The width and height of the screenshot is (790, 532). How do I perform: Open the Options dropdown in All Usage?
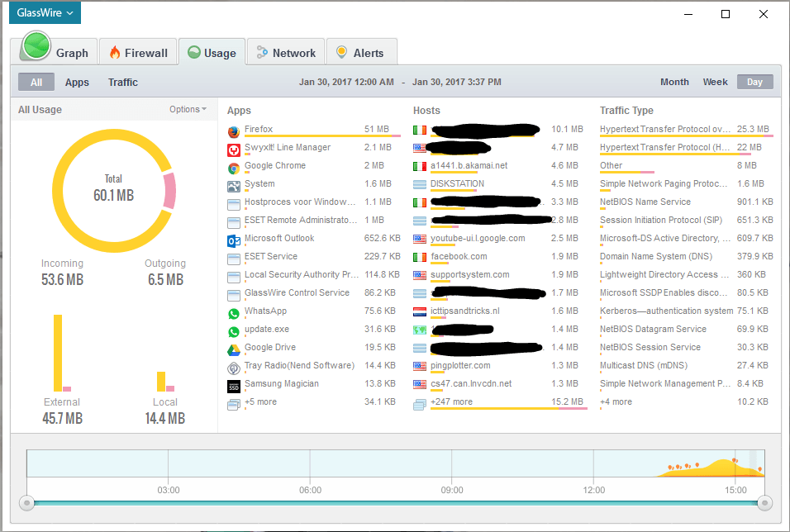188,109
